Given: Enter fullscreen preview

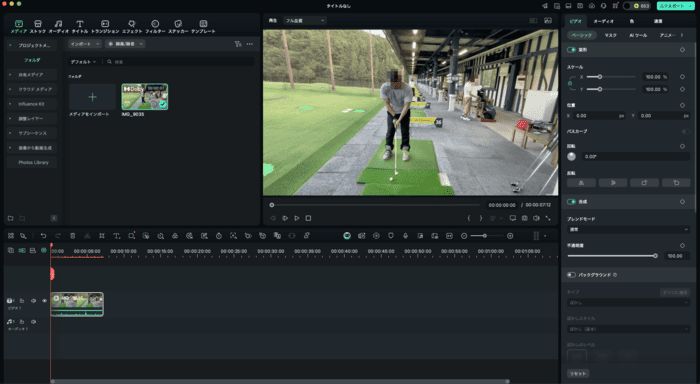Looking at the screenshot, I should [548, 218].
